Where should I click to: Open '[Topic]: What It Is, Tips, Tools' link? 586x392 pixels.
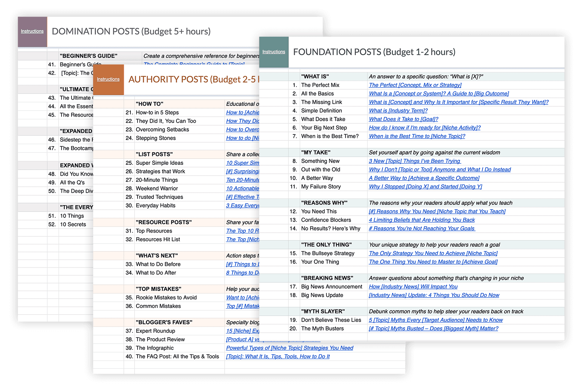278,356
